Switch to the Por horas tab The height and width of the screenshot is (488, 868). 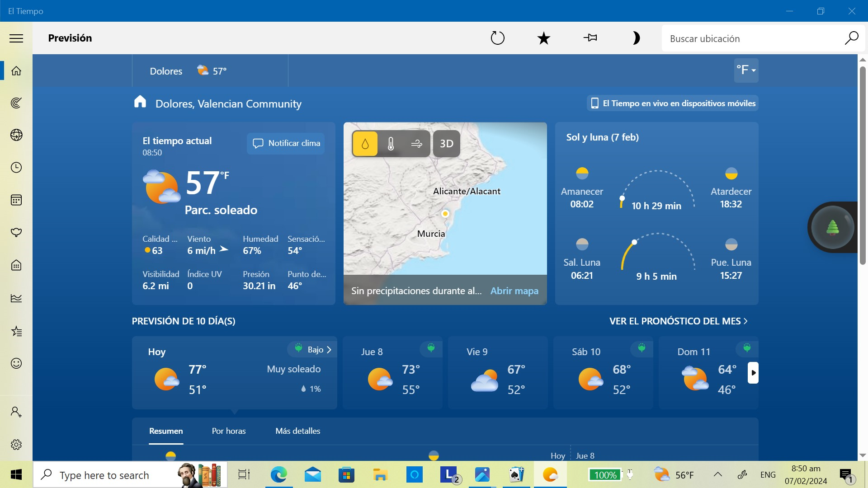click(x=229, y=431)
